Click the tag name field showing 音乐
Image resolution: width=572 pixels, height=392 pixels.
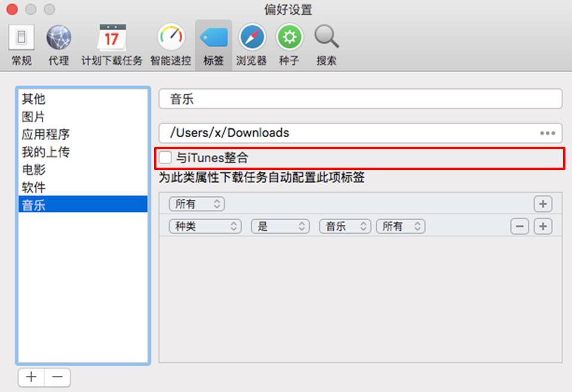click(361, 98)
